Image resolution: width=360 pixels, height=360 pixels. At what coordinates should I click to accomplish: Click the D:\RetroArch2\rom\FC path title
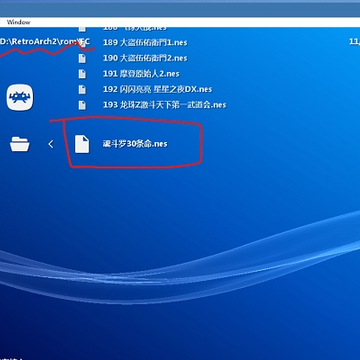pos(45,42)
